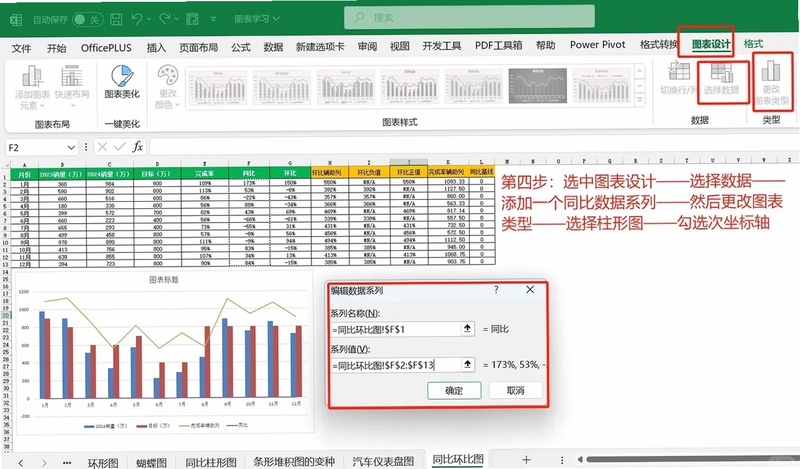Switch to the 蝴蝶图 sheet tab
This screenshot has height=469, width=800.
coord(152,463)
